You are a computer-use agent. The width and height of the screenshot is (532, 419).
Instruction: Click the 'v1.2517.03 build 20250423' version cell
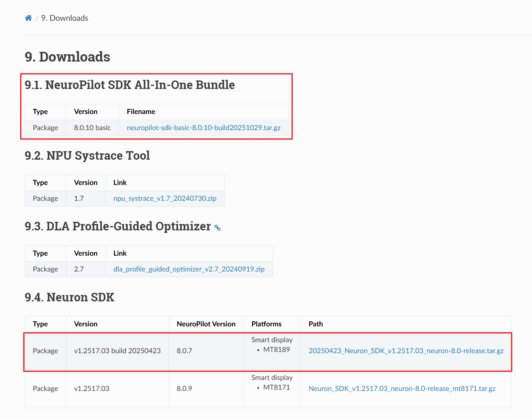(x=117, y=351)
